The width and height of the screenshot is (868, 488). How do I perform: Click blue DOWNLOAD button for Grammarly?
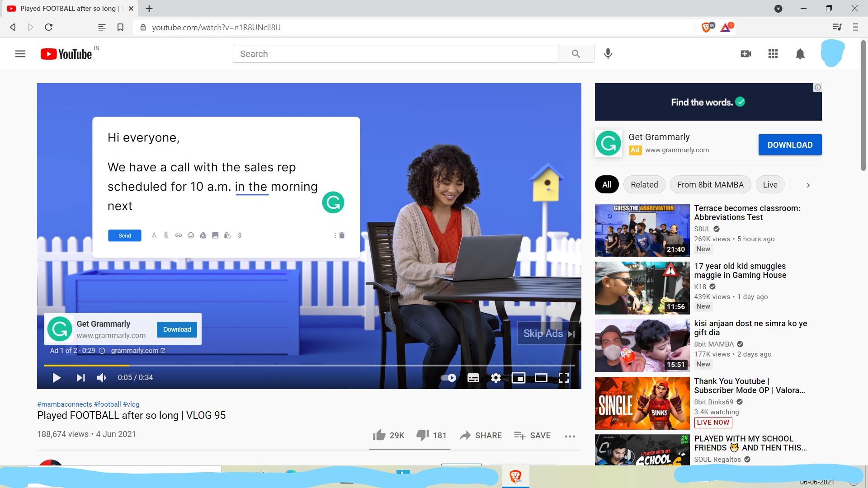tap(790, 145)
